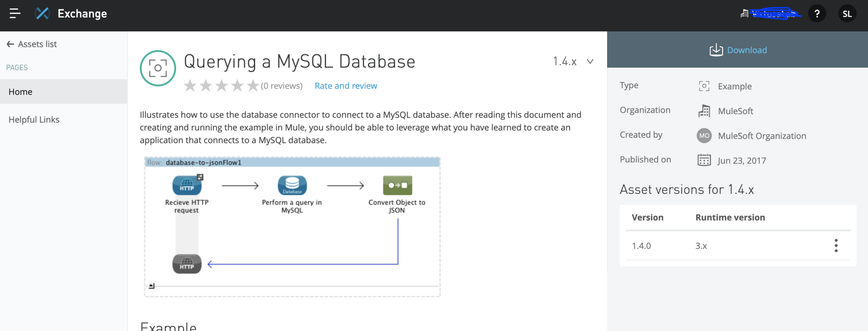The height and width of the screenshot is (331, 868).
Task: Click the back arrow to Assets list
Action: click(x=10, y=44)
